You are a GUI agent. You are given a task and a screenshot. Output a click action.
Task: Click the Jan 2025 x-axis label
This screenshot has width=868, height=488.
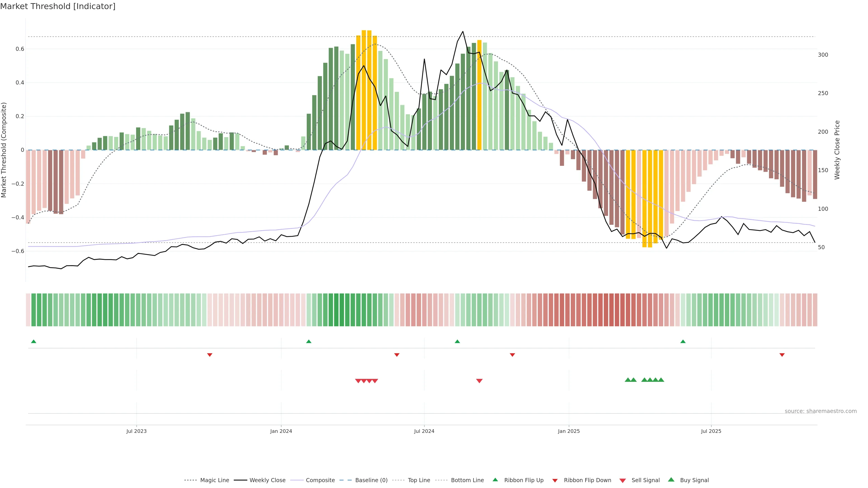click(569, 431)
